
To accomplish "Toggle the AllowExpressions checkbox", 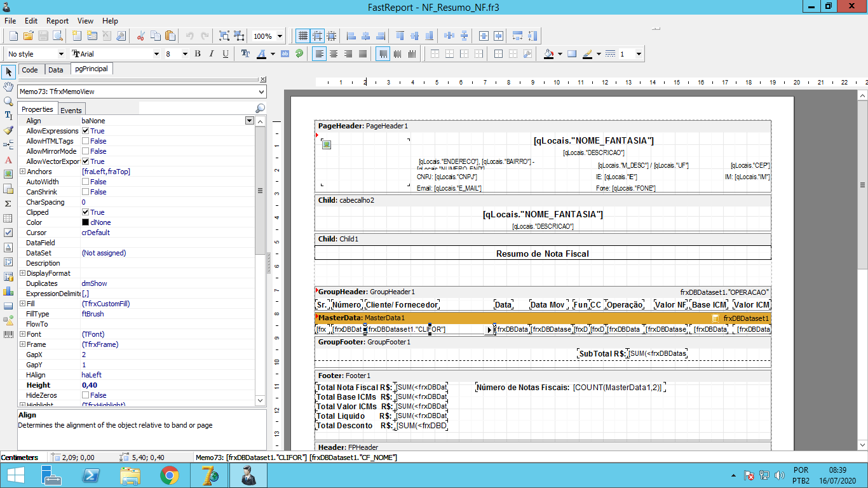I will click(x=85, y=131).
